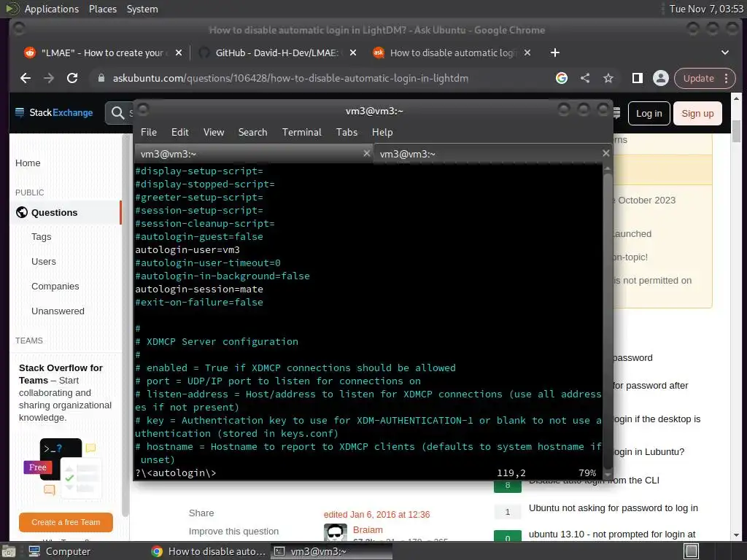Click the Questions globe icon in sidebar
This screenshot has height=560, width=747.
pyautogui.click(x=22, y=212)
